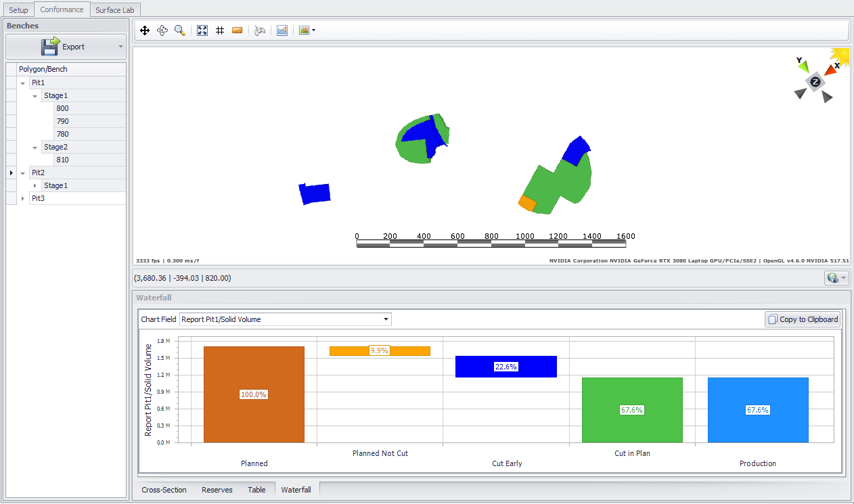Viewport: 854px width, 504px height.
Task: Click the 22.6% bar label
Action: [x=506, y=367]
